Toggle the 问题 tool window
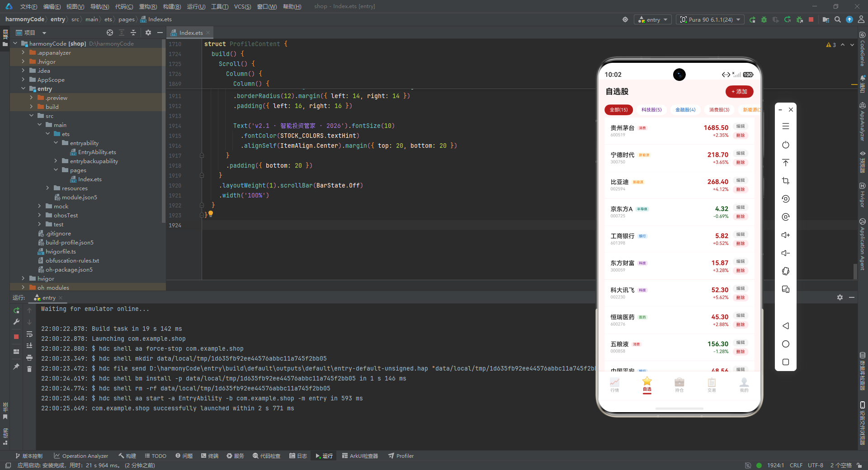Screen dimensions: 868x470 point(184,456)
